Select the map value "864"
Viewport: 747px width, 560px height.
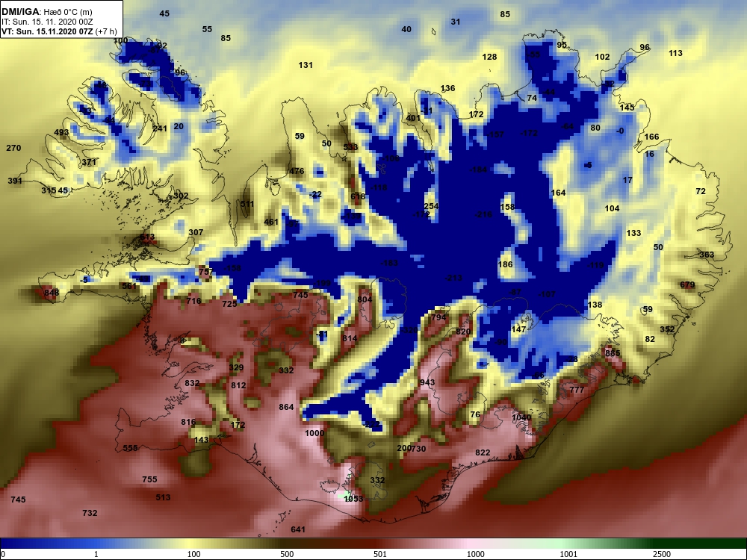286,407
